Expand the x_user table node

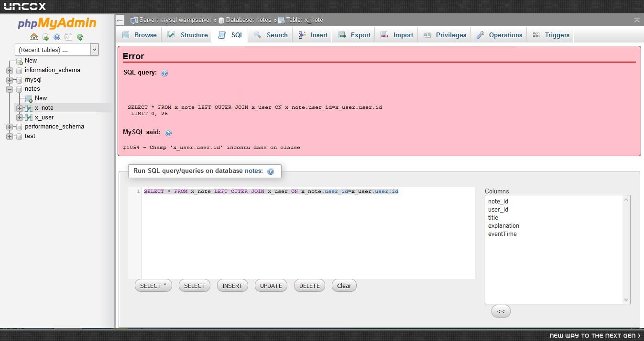click(x=20, y=117)
